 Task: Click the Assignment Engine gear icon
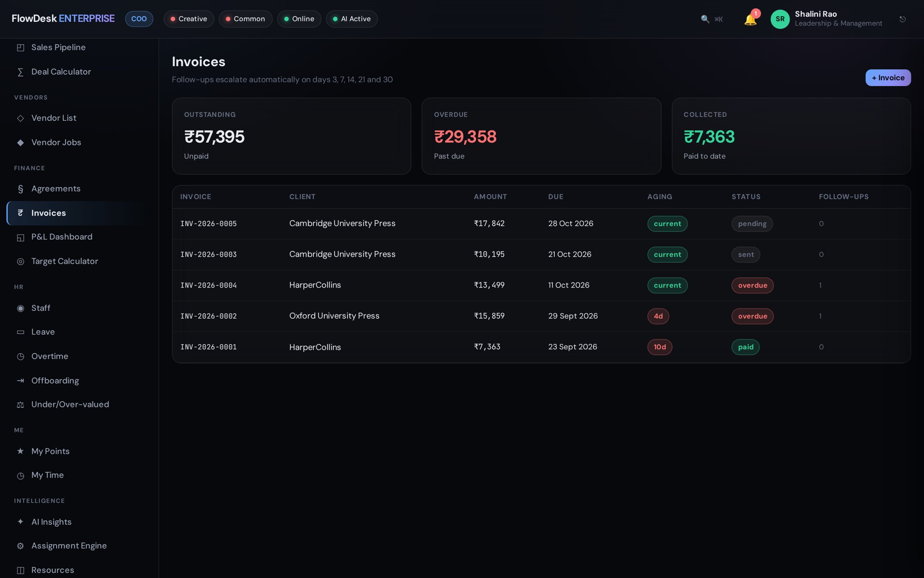(x=20, y=546)
